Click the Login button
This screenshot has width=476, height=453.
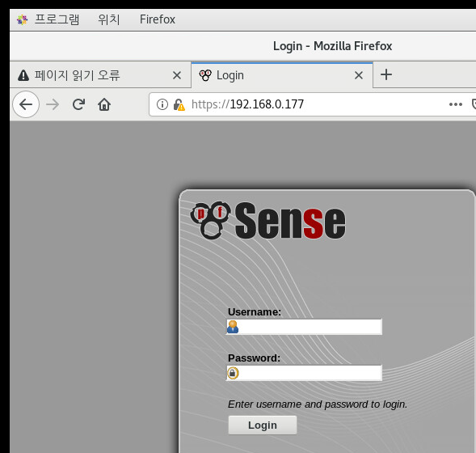coord(263,425)
